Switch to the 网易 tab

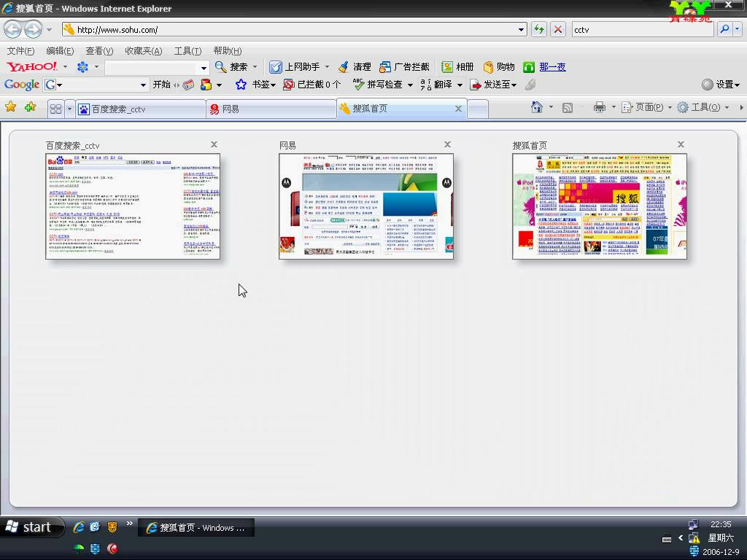271,109
